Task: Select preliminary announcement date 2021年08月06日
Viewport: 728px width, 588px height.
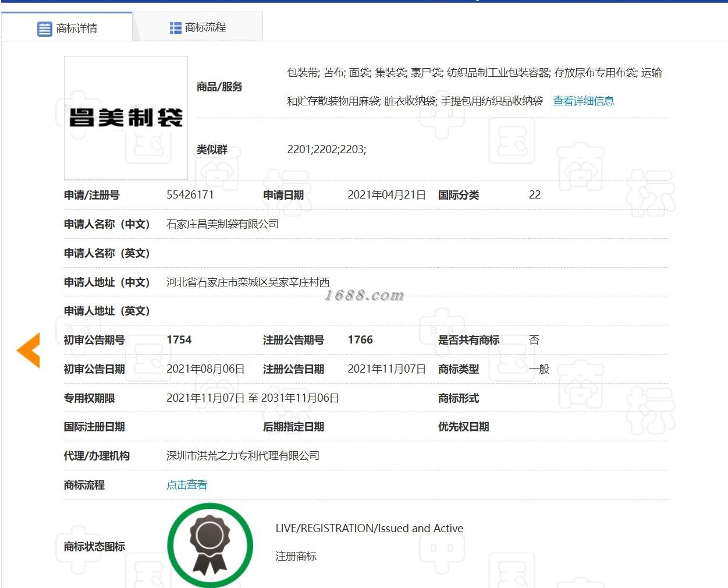Action: pyautogui.click(x=205, y=369)
